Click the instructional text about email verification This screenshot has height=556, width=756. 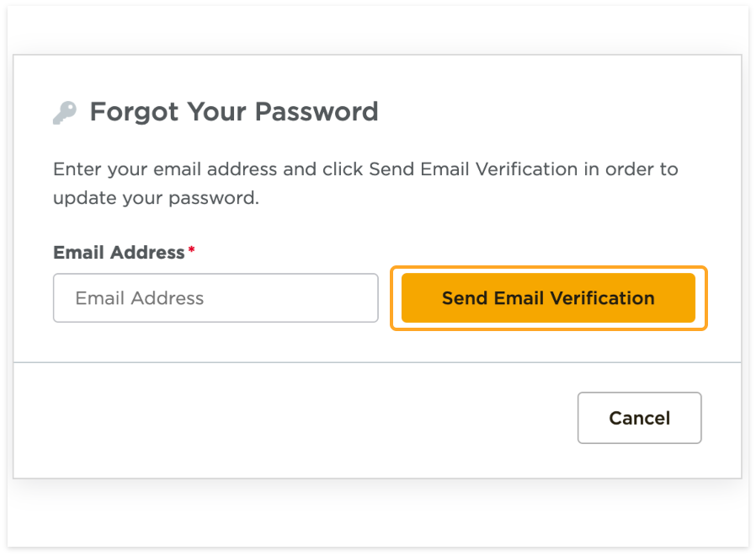click(x=365, y=183)
